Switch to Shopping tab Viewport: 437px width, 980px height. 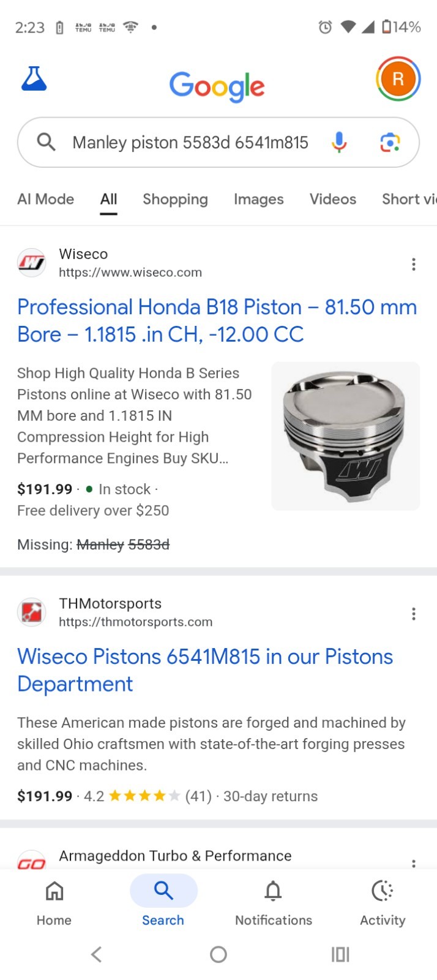(175, 199)
